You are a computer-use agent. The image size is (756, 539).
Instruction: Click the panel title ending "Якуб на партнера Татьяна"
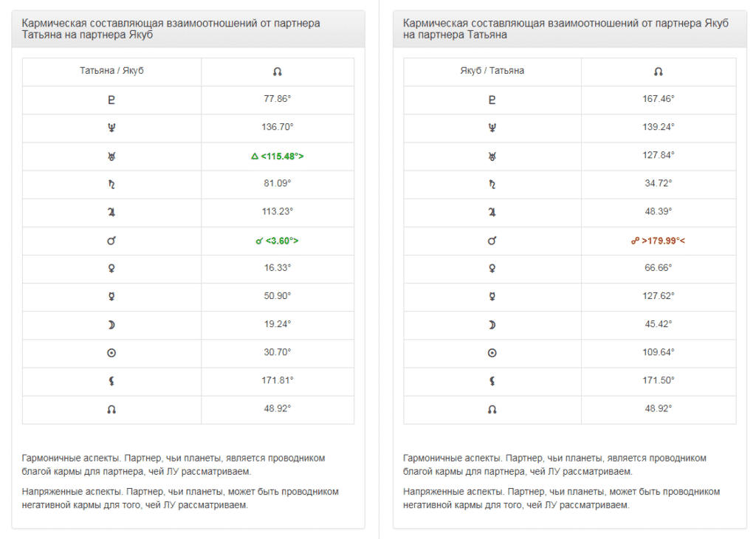click(566, 29)
